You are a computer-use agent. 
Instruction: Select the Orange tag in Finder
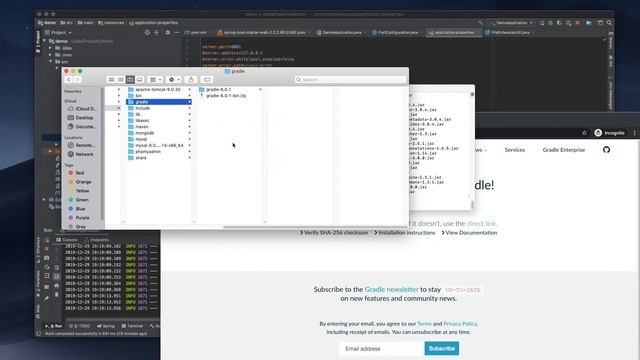80,182
